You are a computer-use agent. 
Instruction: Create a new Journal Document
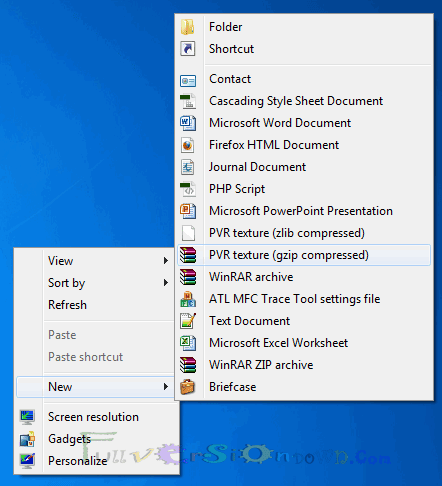pos(304,167)
